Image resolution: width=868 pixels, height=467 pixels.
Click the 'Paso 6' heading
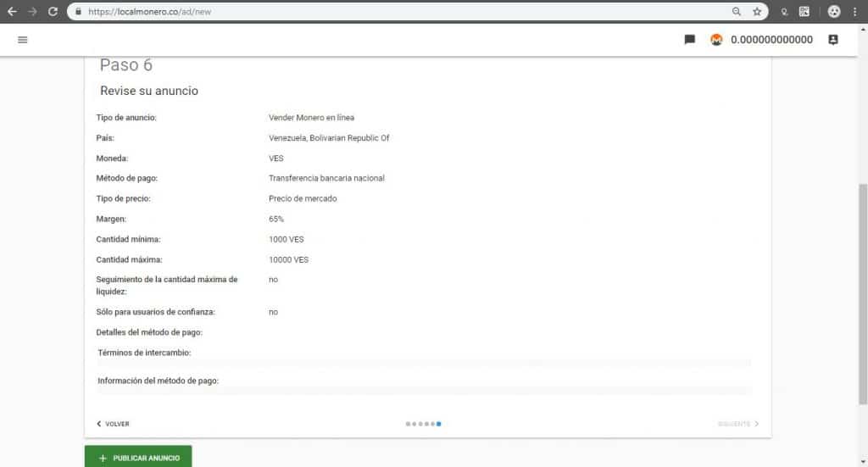coord(126,64)
